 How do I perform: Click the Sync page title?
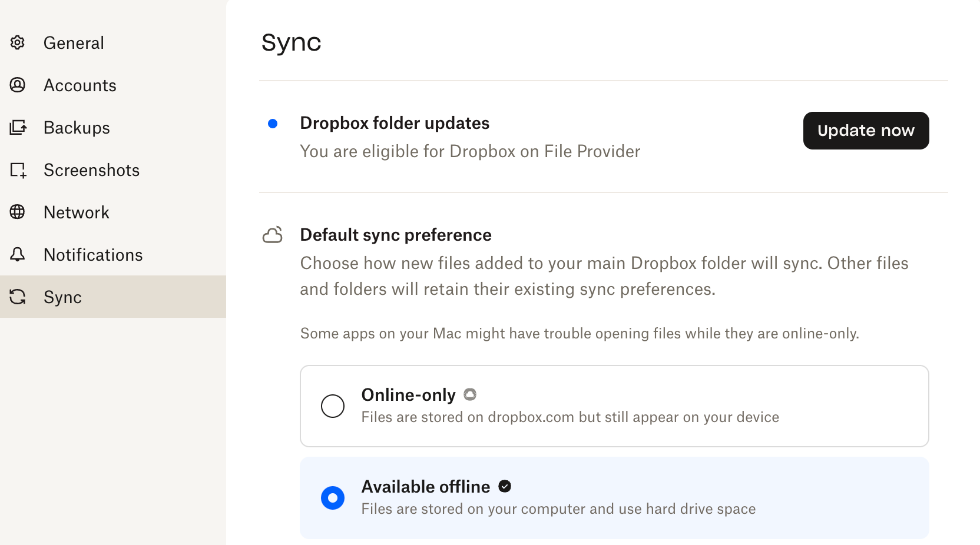click(292, 42)
